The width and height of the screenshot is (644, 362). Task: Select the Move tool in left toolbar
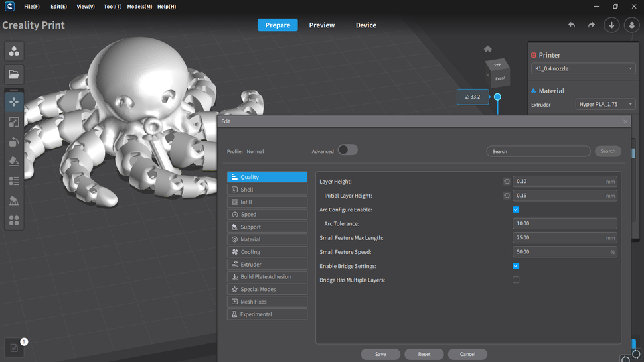14,102
